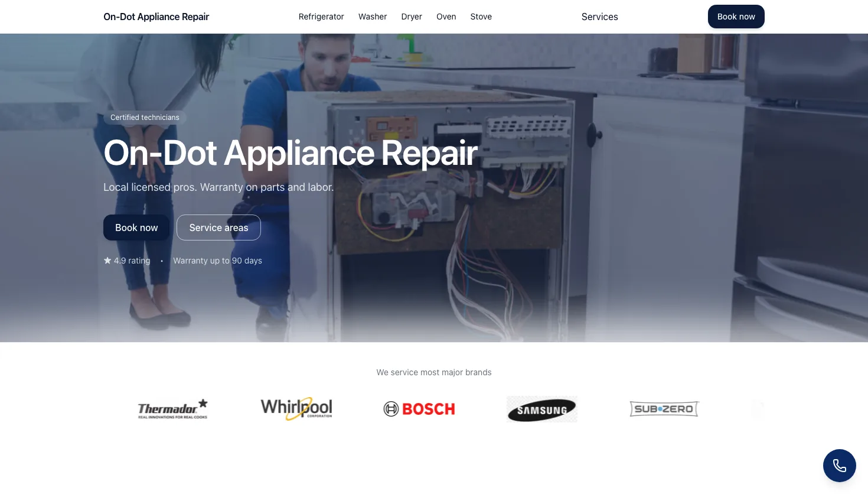The width and height of the screenshot is (868, 494).
Task: Open the Refrigerator nav item
Action: tap(321, 17)
